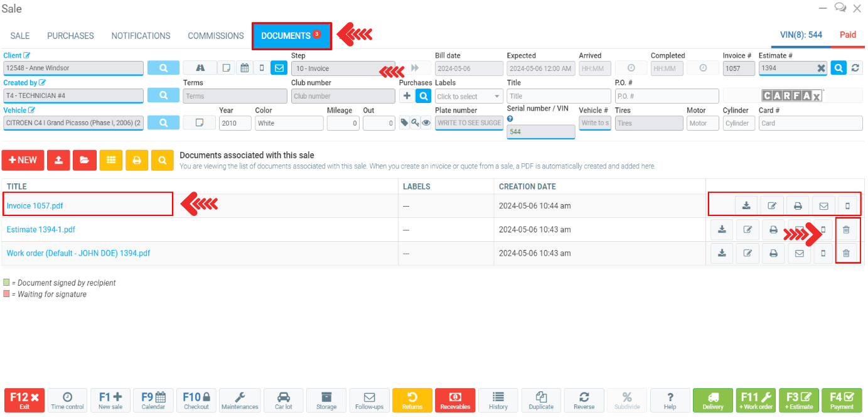The width and height of the screenshot is (868, 417).
Task: Click the red upload document icon button
Action: [x=58, y=160]
